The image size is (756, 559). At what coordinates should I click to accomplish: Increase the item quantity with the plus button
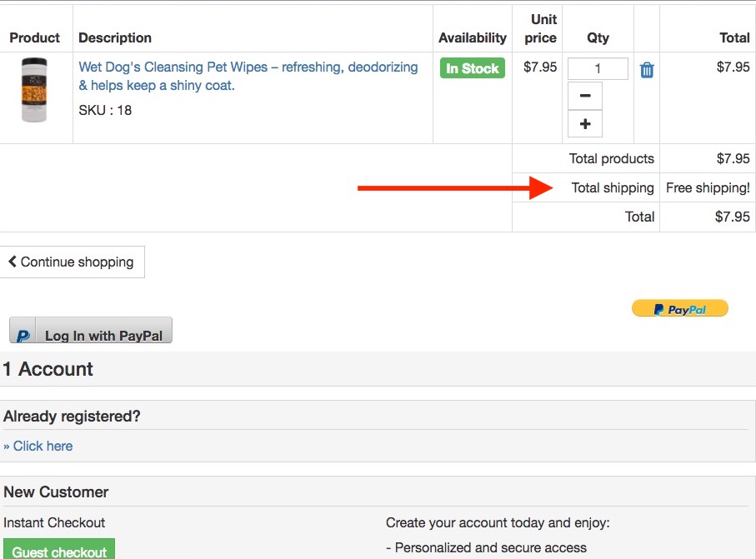pos(584,123)
